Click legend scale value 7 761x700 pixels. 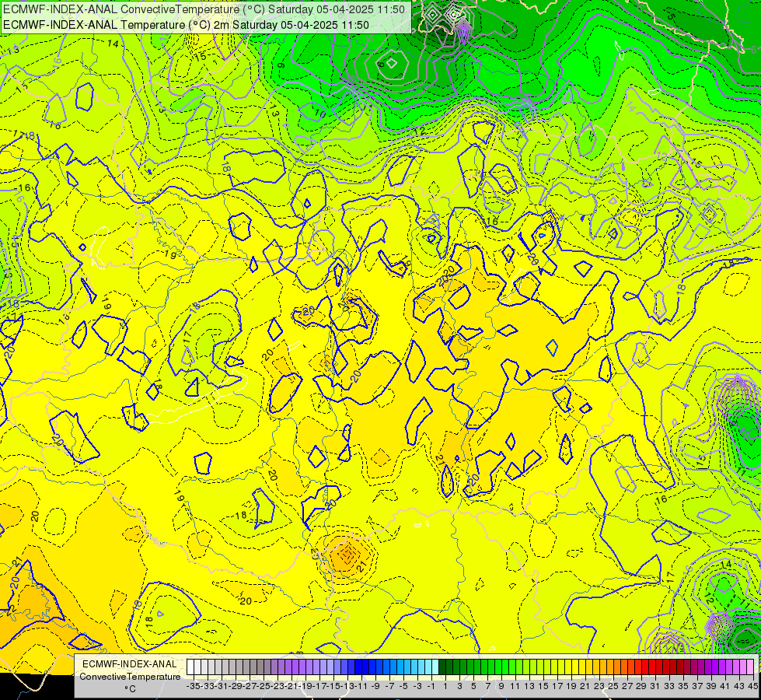pyautogui.click(x=487, y=686)
